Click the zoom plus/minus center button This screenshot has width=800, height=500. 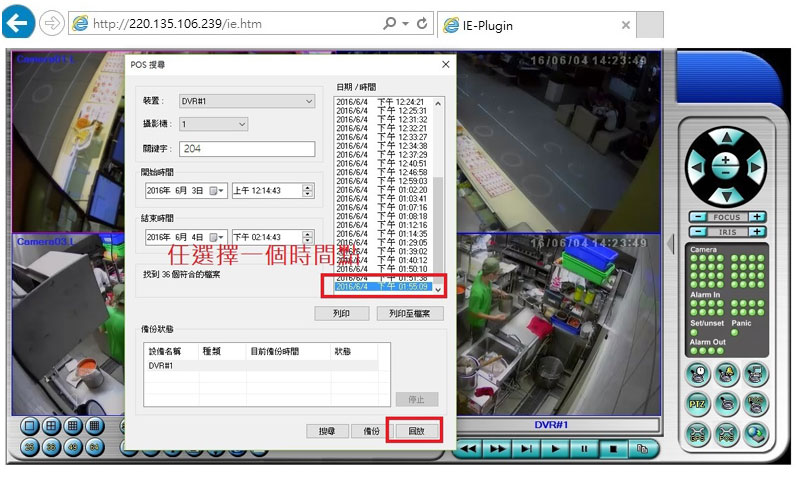click(x=726, y=166)
